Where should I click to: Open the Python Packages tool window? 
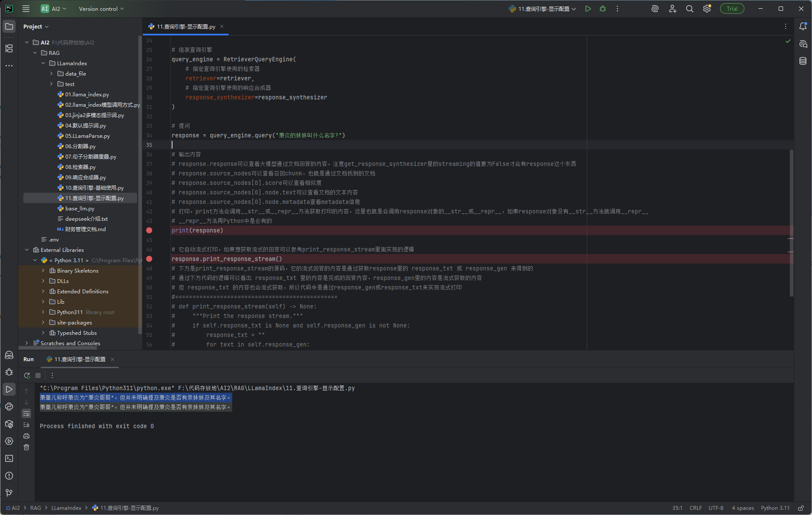click(x=9, y=424)
